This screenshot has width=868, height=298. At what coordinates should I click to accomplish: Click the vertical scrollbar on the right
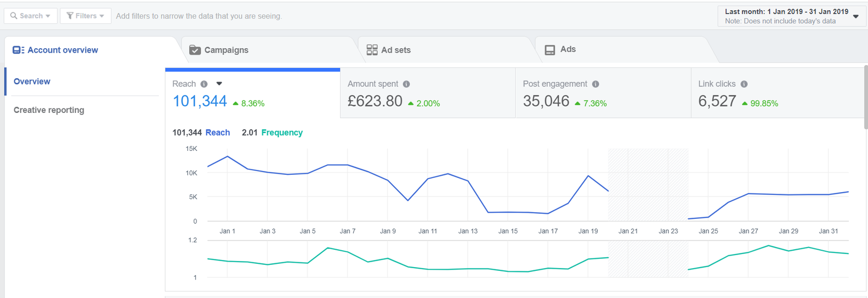coord(865,98)
